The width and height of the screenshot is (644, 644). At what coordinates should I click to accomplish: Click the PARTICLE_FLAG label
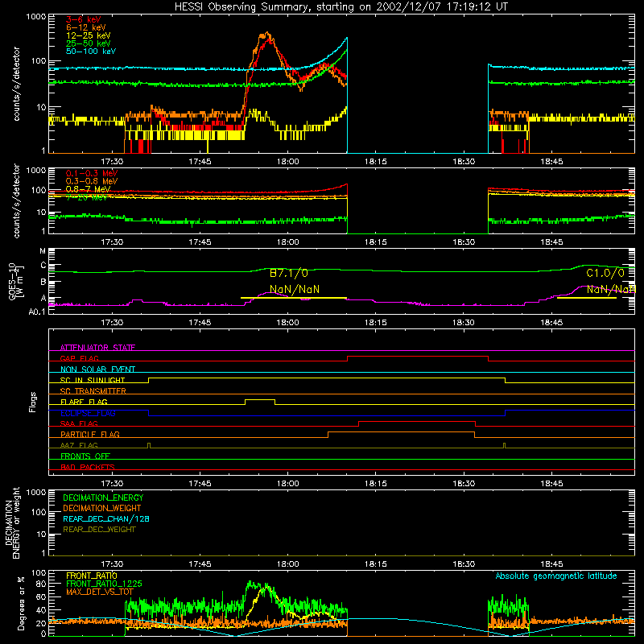pyautogui.click(x=90, y=434)
